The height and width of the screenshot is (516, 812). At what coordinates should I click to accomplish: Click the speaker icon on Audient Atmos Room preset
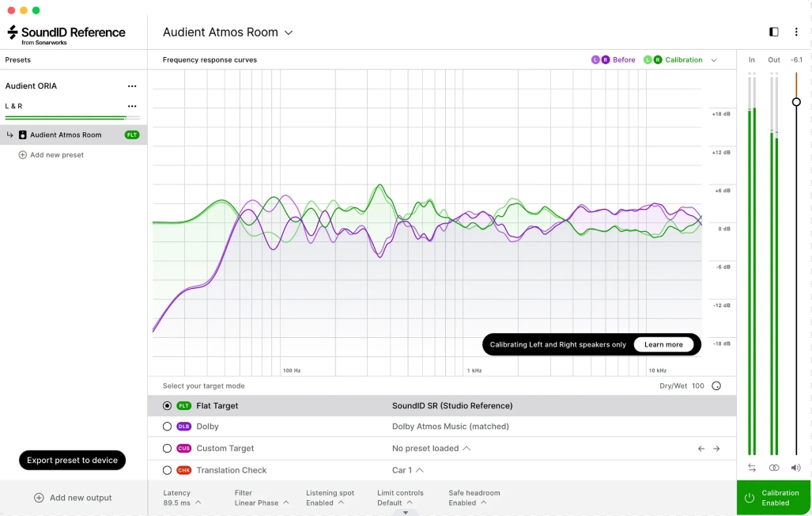click(x=22, y=135)
